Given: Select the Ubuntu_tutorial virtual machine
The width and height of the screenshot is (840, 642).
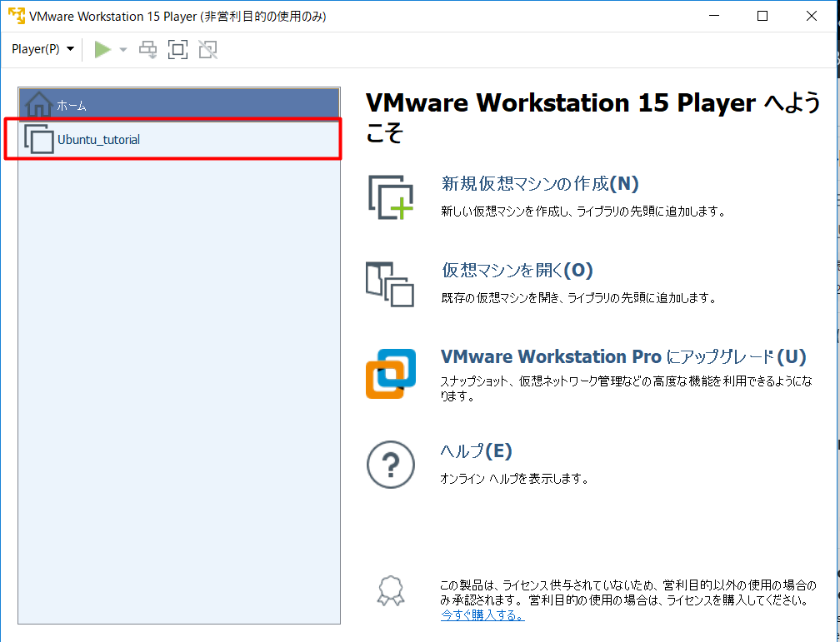Looking at the screenshot, I should pyautogui.click(x=179, y=139).
